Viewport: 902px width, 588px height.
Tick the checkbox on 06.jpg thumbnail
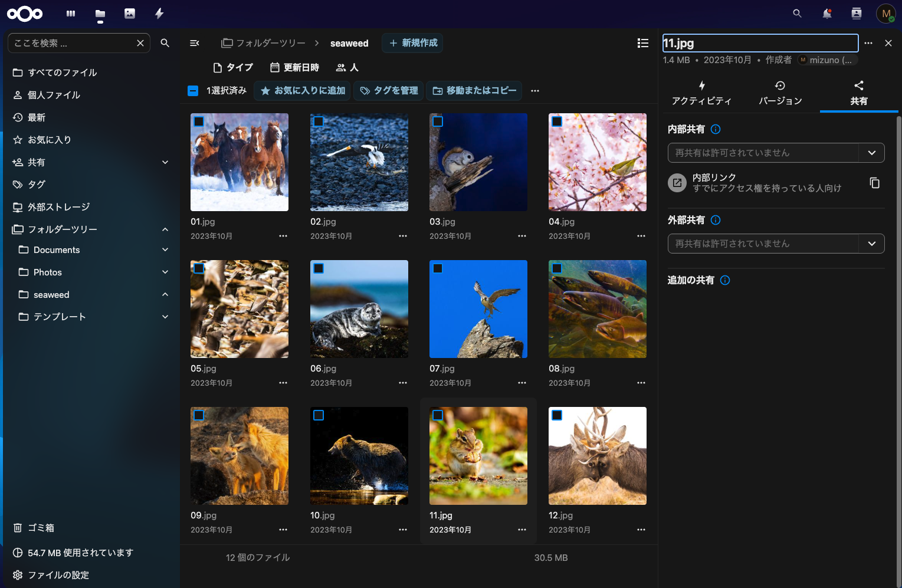(319, 268)
